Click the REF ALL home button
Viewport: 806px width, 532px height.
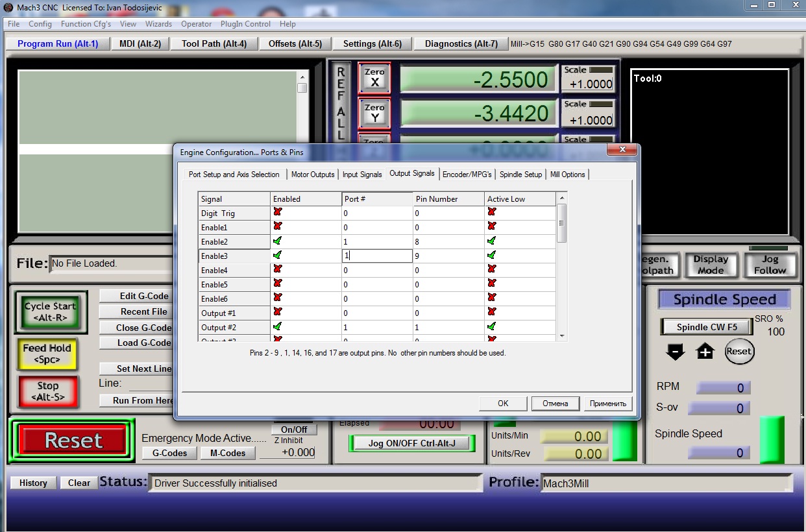pos(341,103)
